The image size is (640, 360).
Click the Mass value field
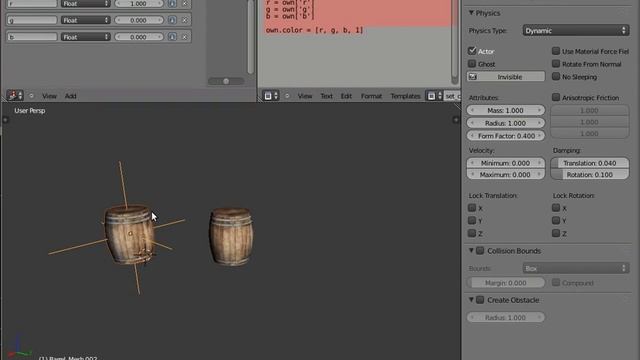click(506, 110)
